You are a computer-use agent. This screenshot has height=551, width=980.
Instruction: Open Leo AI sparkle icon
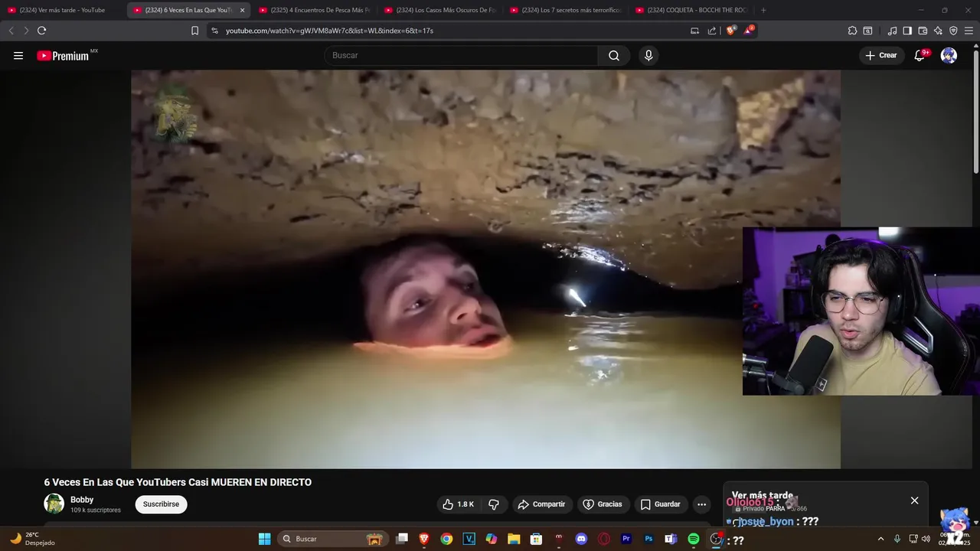(x=938, y=31)
